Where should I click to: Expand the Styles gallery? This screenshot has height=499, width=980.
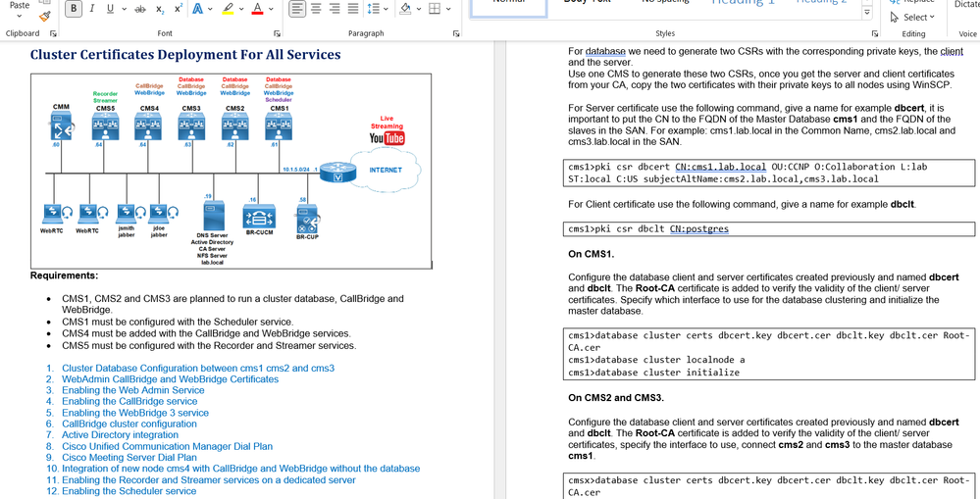tap(867, 13)
